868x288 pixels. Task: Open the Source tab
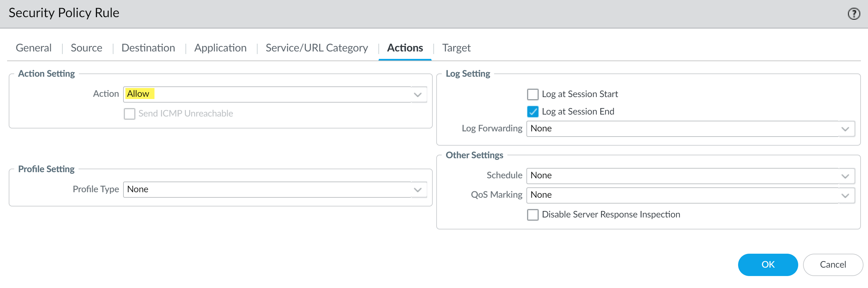(x=87, y=48)
